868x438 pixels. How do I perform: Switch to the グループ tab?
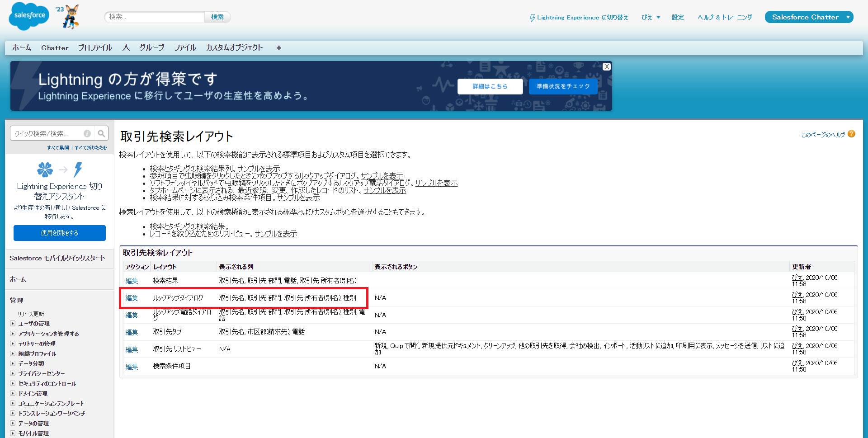tap(152, 47)
